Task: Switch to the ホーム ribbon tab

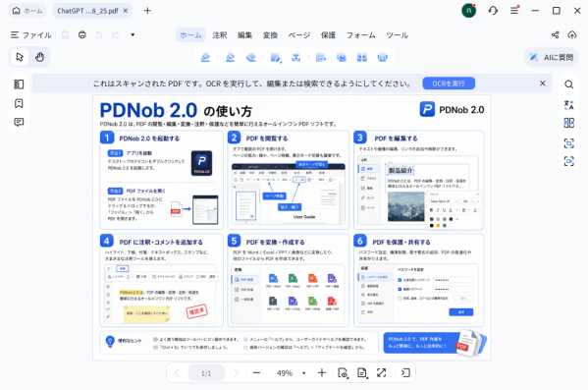Action: 190,35
